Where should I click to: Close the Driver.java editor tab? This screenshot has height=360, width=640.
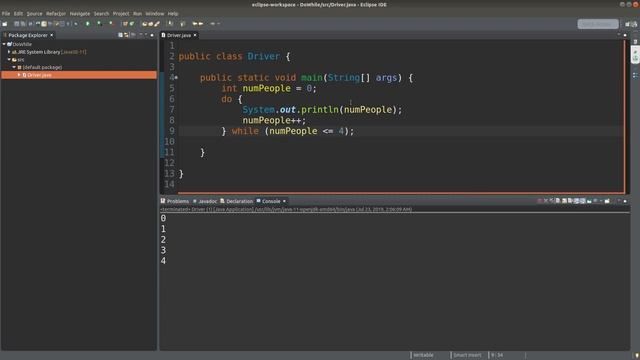click(x=195, y=35)
